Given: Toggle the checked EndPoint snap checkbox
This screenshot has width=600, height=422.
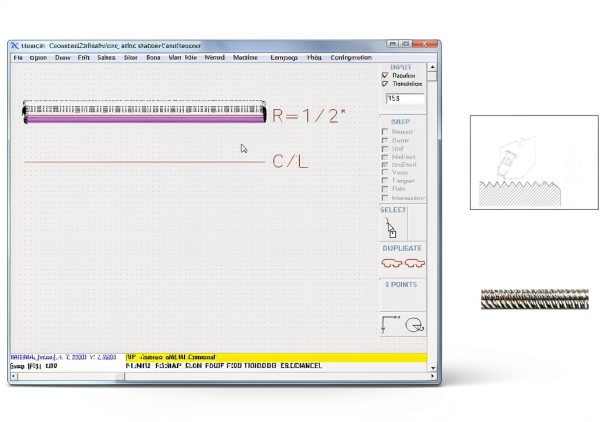Looking at the screenshot, I should pyautogui.click(x=385, y=165).
